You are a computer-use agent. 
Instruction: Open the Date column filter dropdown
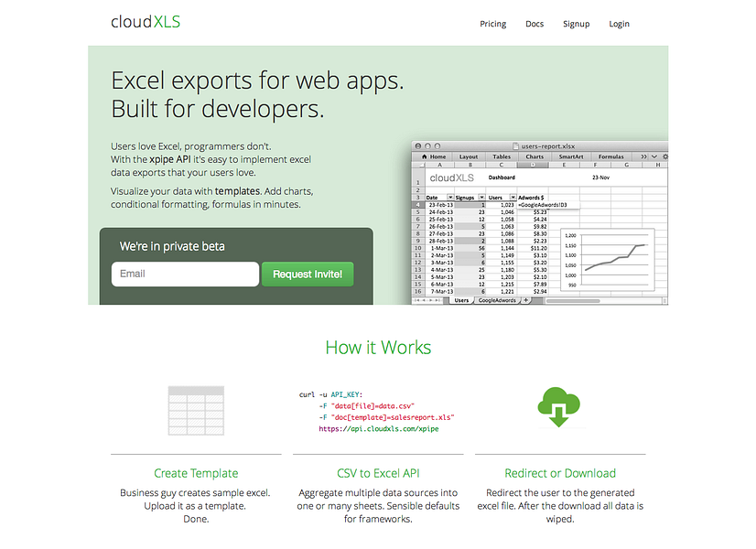pos(449,197)
